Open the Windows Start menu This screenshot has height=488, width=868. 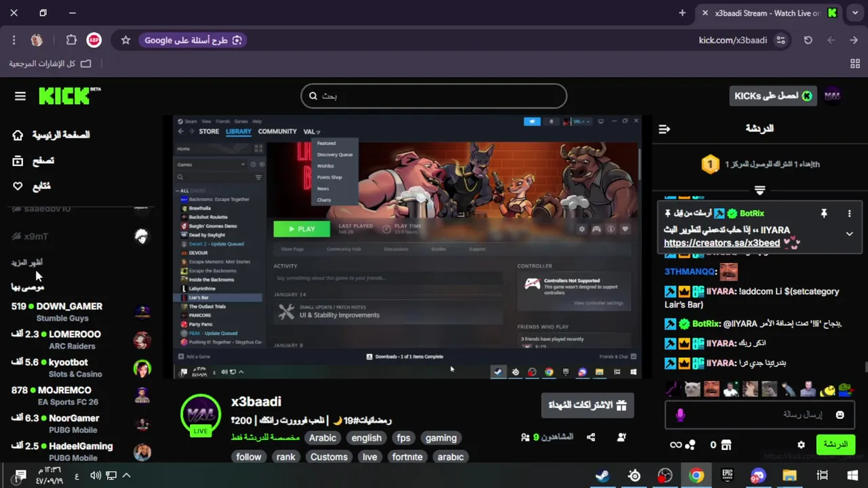tap(852, 476)
